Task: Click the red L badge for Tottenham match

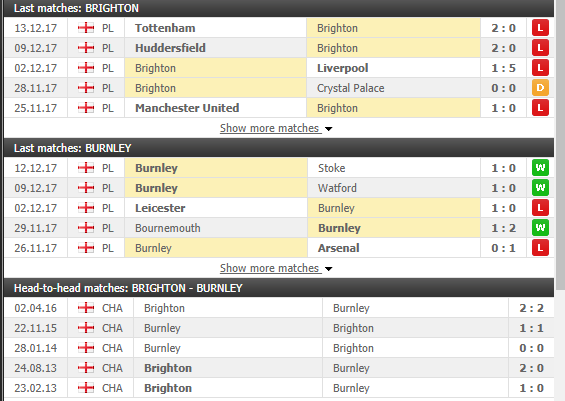Action: point(540,28)
